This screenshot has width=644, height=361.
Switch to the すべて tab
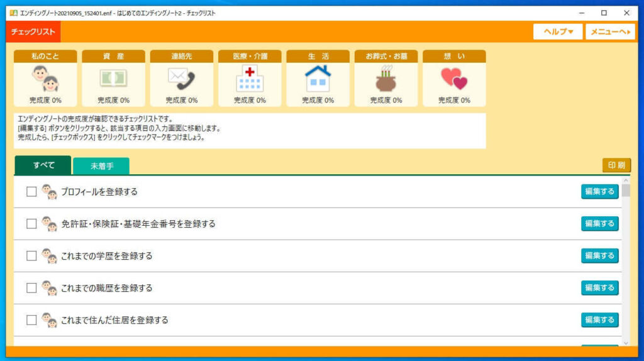tap(43, 165)
